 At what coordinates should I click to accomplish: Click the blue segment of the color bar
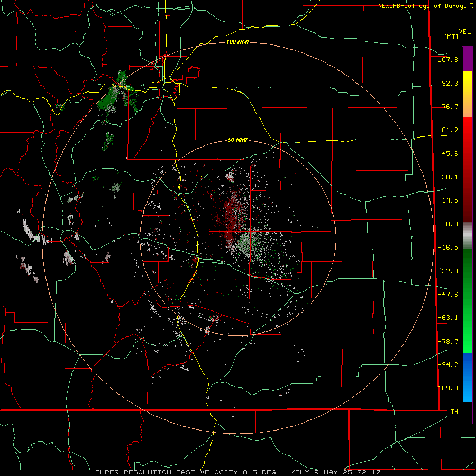[467, 377]
